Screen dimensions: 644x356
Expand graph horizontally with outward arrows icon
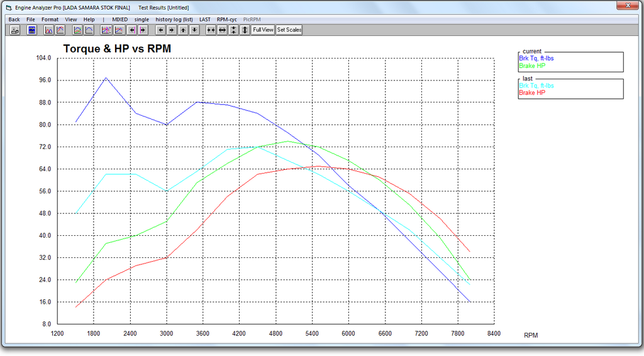coord(222,30)
